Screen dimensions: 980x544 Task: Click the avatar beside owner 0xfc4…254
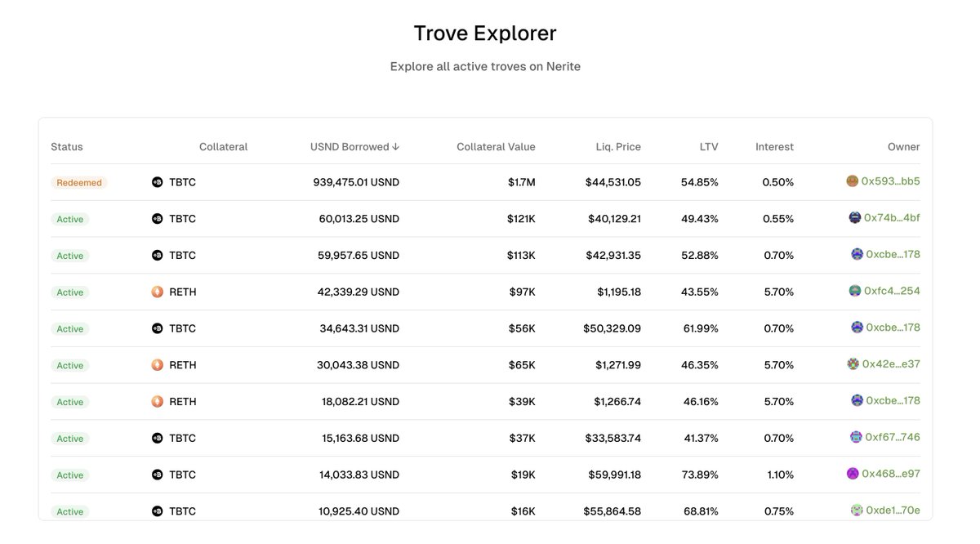[x=855, y=291]
